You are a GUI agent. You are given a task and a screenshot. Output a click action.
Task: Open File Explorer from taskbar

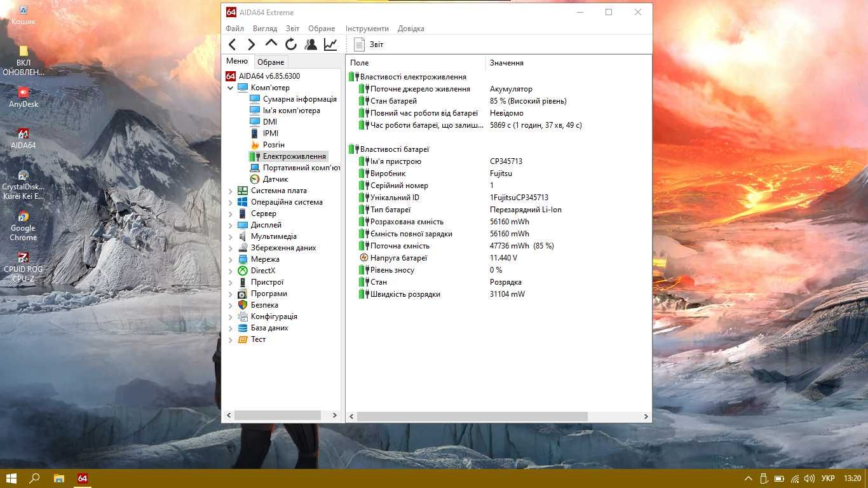58,478
